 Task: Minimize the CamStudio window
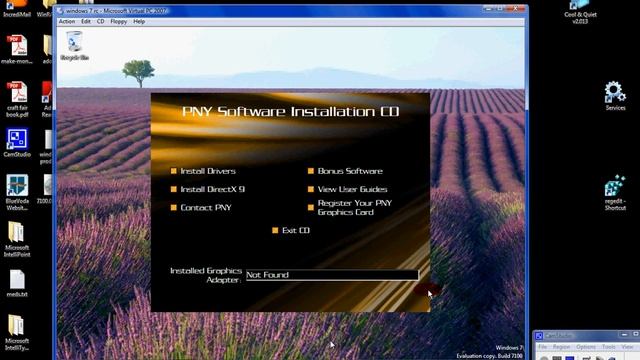[624, 335]
